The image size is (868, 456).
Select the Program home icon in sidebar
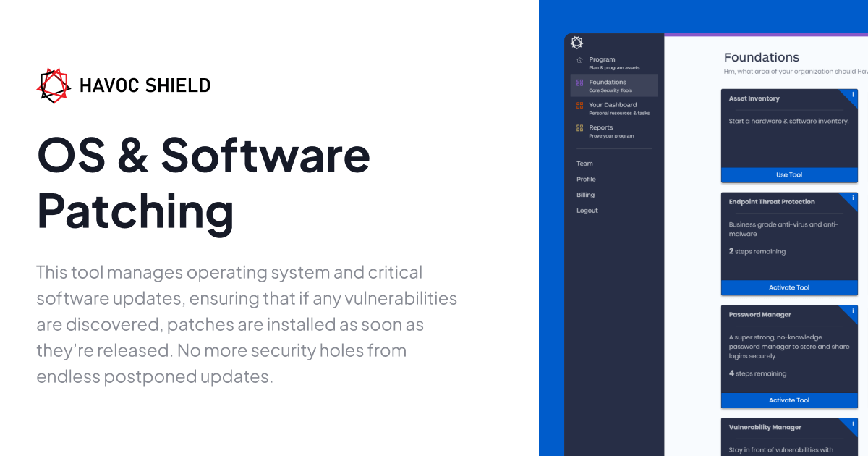click(578, 59)
